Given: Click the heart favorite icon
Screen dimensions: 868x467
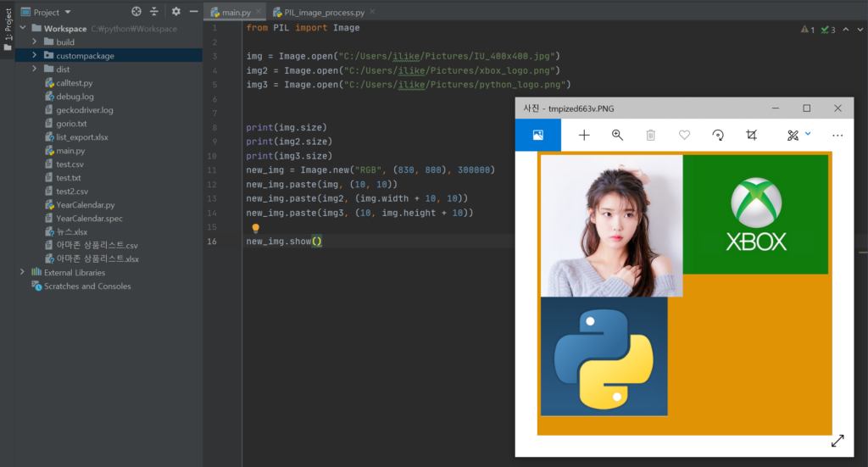Looking at the screenshot, I should (684, 136).
